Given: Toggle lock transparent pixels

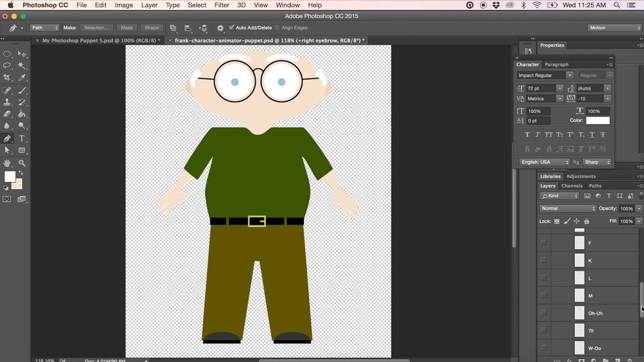Looking at the screenshot, I should coord(557,221).
